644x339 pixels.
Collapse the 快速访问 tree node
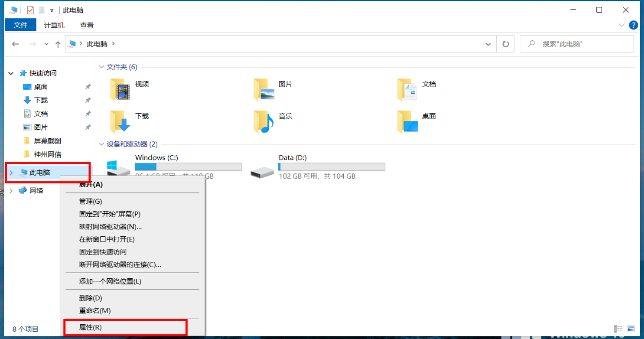point(11,73)
